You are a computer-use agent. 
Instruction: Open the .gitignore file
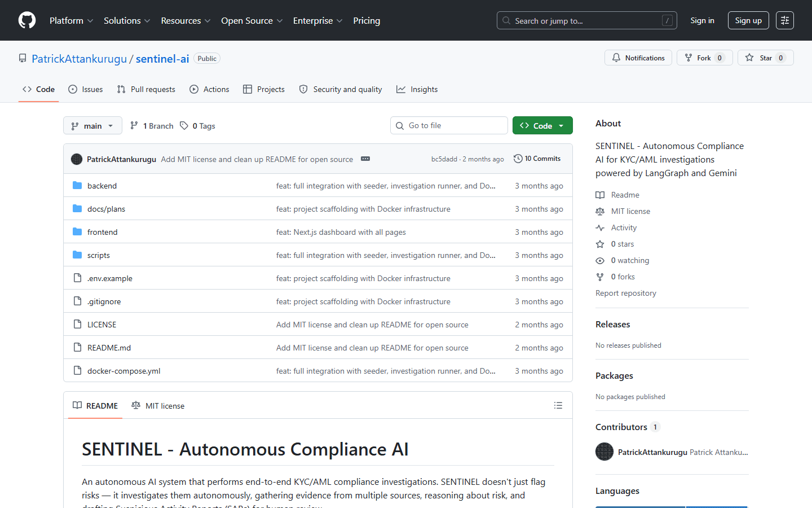104,301
